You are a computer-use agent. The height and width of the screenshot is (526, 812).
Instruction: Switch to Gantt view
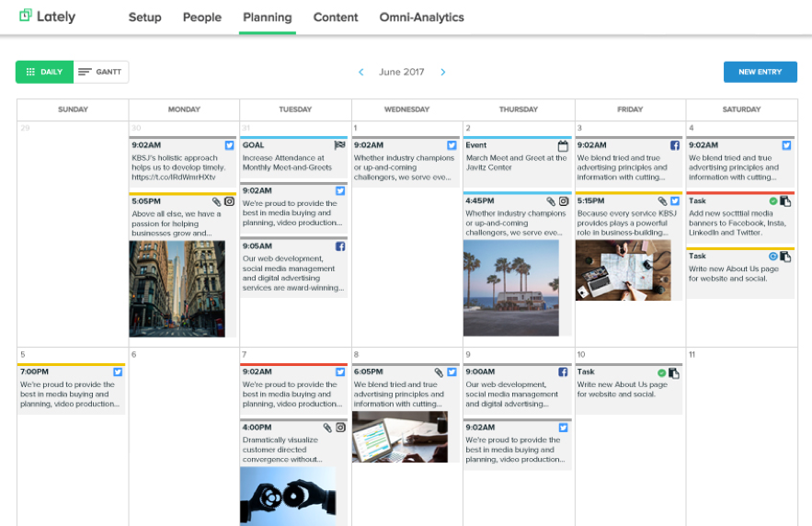[101, 72]
